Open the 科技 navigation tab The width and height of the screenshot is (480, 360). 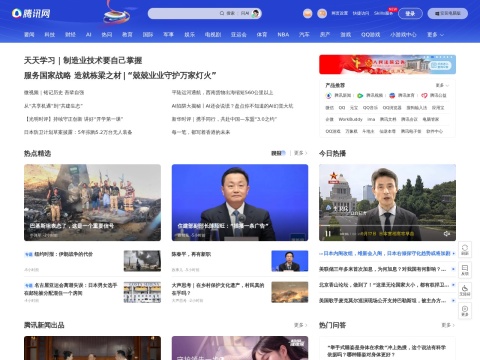pyautogui.click(x=50, y=34)
